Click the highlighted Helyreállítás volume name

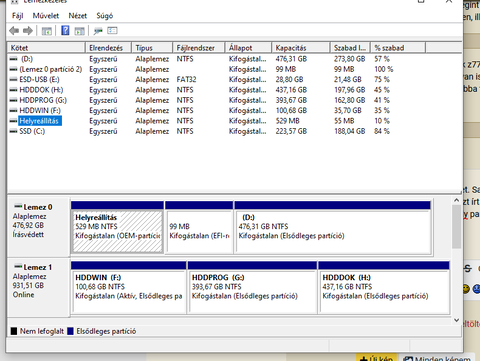(40, 121)
